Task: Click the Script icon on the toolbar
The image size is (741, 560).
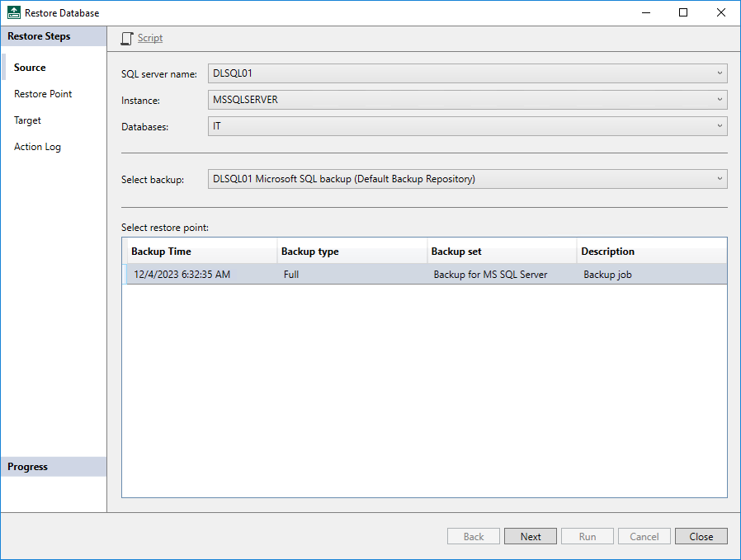Action: [x=127, y=38]
